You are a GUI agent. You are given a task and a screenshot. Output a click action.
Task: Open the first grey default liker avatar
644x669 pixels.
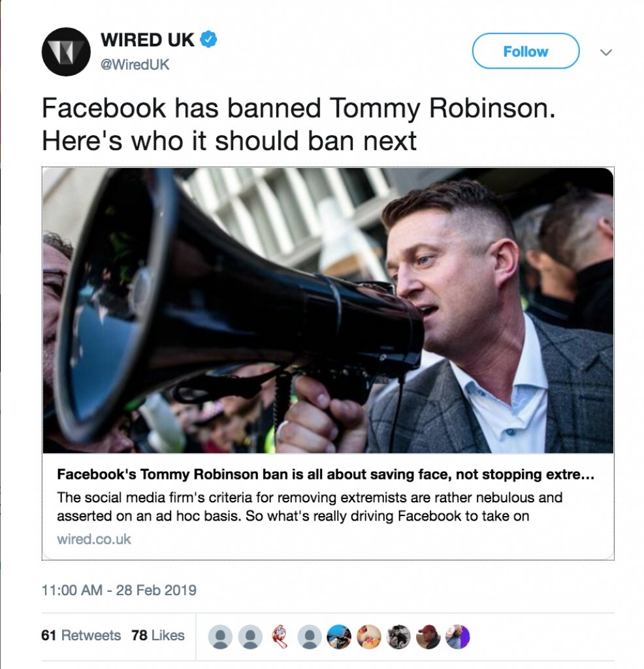[220, 637]
